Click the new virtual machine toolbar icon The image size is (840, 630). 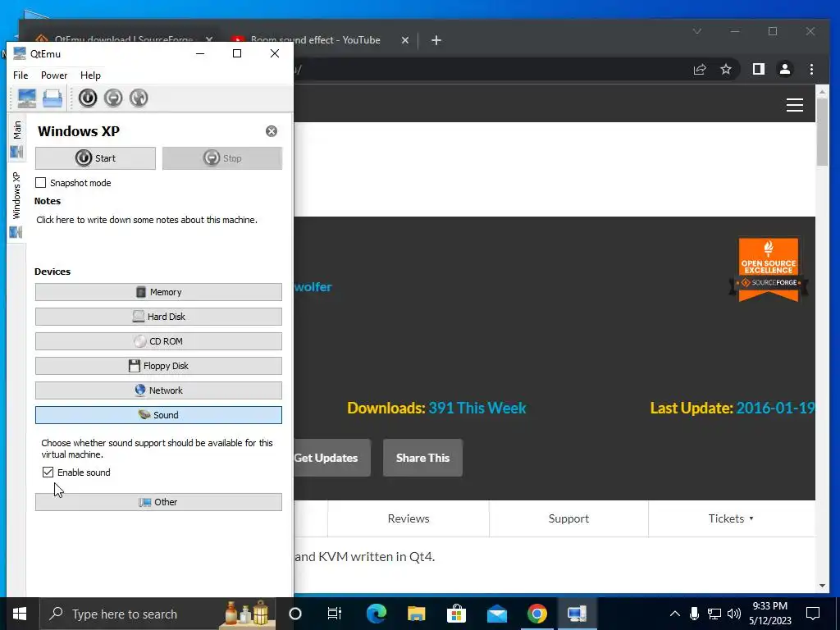(x=27, y=98)
